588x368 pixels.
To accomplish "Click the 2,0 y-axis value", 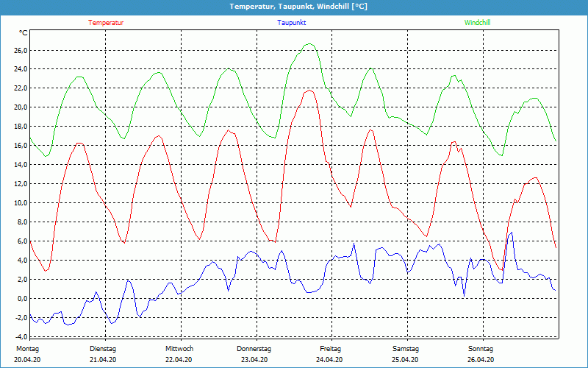I will click(x=23, y=280).
